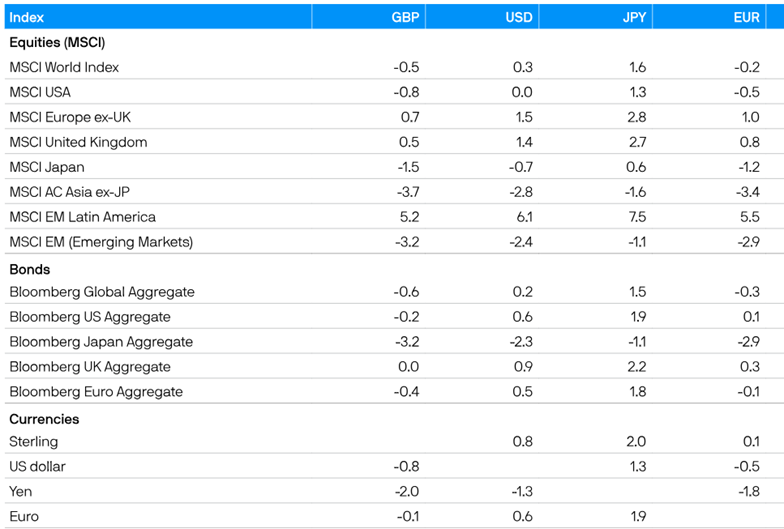Click Bloomberg UK Aggregate JPY value 2.2
The image size is (784, 529).
coord(635,367)
